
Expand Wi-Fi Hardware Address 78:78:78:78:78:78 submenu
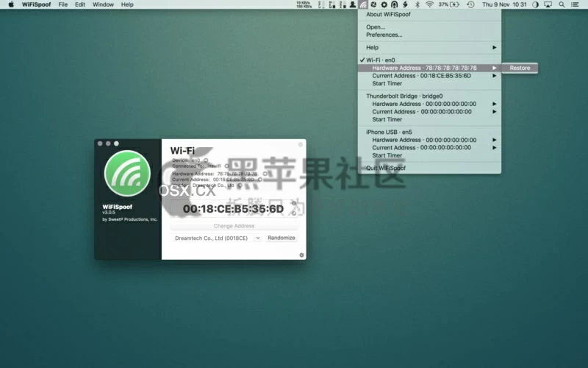coord(429,68)
